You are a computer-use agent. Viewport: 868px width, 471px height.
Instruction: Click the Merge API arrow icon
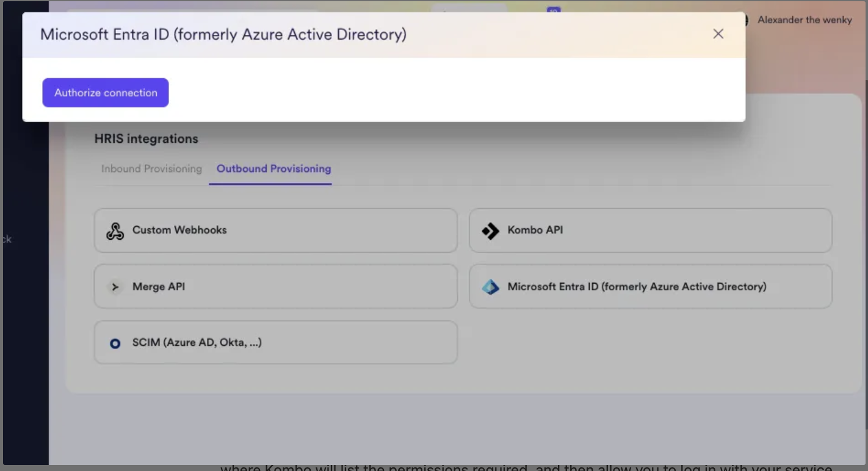click(115, 287)
